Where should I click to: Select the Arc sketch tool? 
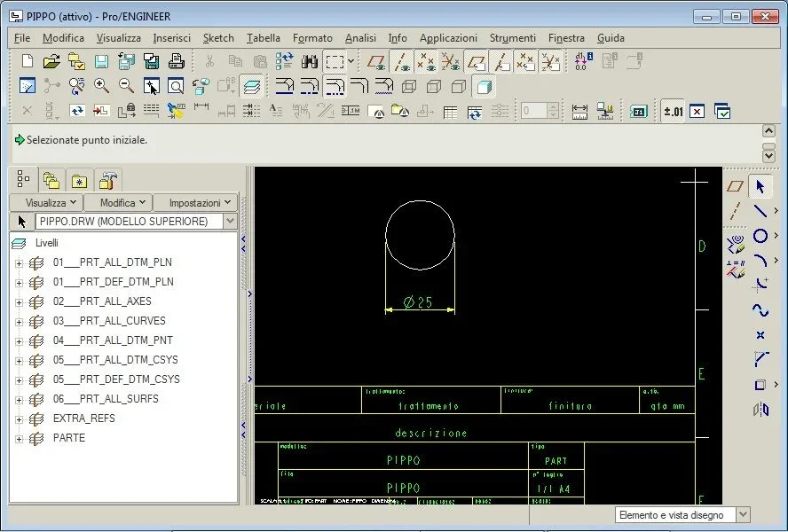pos(760,260)
